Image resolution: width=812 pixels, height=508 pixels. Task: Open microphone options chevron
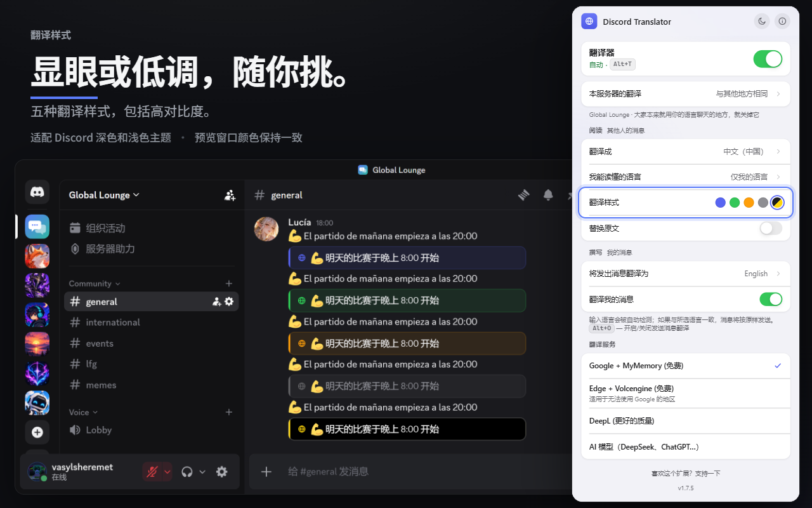click(x=167, y=471)
